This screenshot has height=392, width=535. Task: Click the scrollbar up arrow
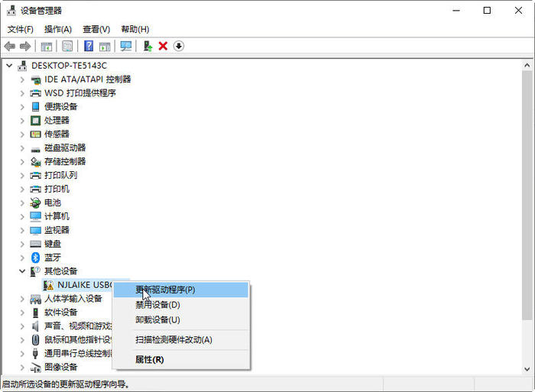pos(527,65)
